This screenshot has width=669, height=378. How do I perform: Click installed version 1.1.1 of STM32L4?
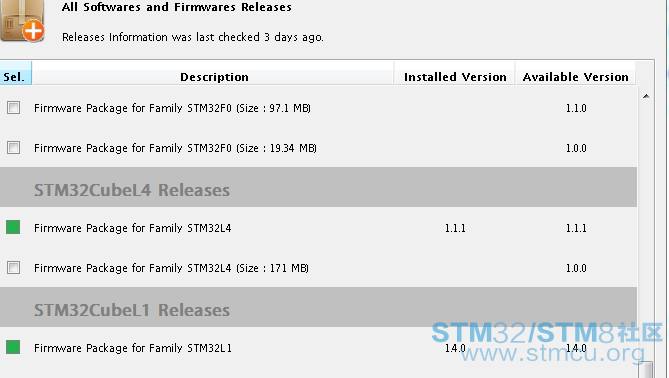pyautogui.click(x=455, y=228)
